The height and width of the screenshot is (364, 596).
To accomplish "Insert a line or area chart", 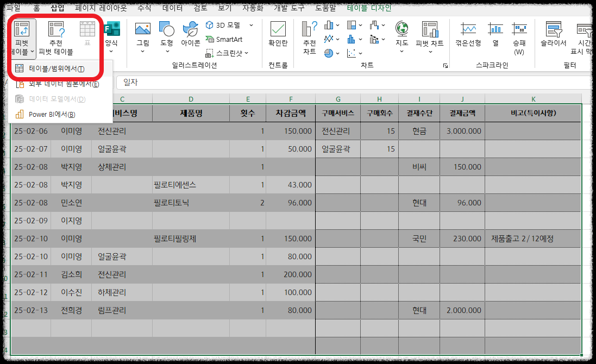I will tap(329, 39).
